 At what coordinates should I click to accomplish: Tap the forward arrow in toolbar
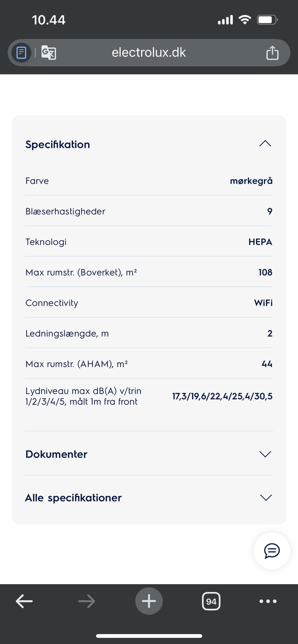(x=87, y=601)
